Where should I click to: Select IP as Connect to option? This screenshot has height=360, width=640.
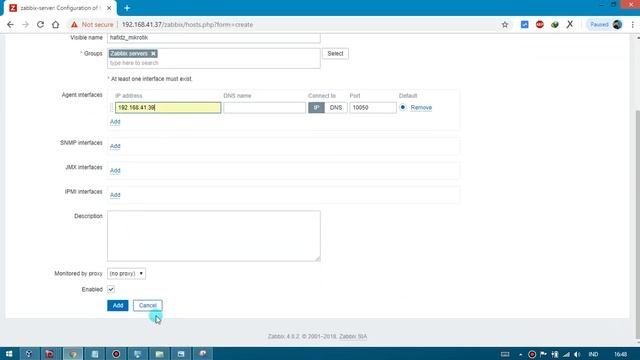316,107
